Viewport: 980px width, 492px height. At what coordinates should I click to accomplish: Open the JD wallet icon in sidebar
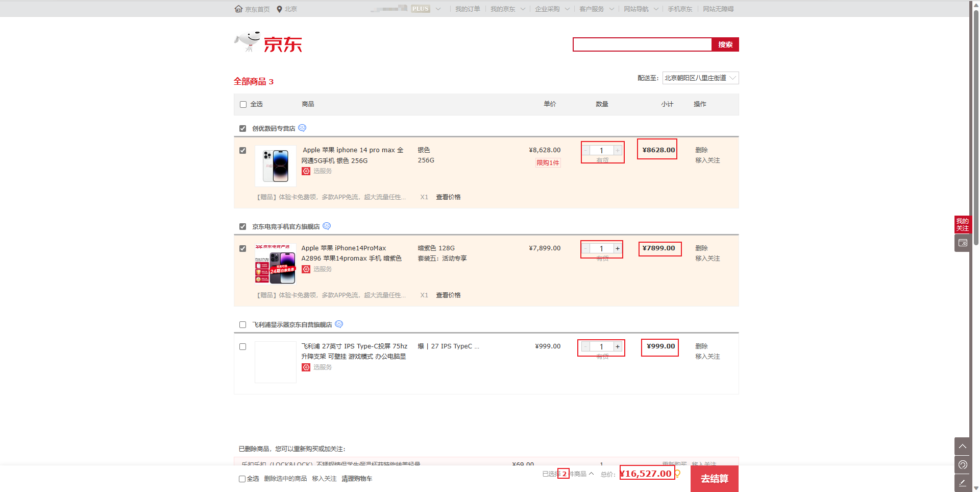coord(962,243)
